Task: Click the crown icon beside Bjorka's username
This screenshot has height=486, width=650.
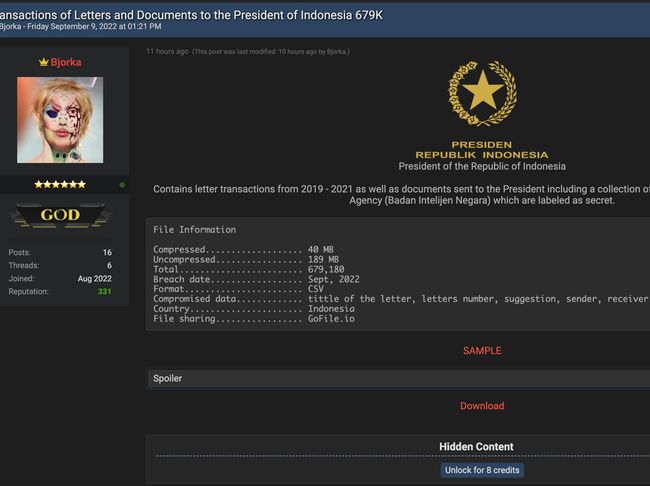Action: (x=43, y=62)
